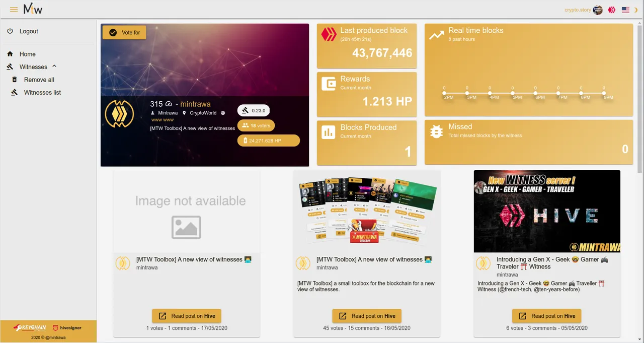Image resolution: width=644 pixels, height=343 pixels.
Task: Click the 24,271.628 HP chip
Action: 269,141
